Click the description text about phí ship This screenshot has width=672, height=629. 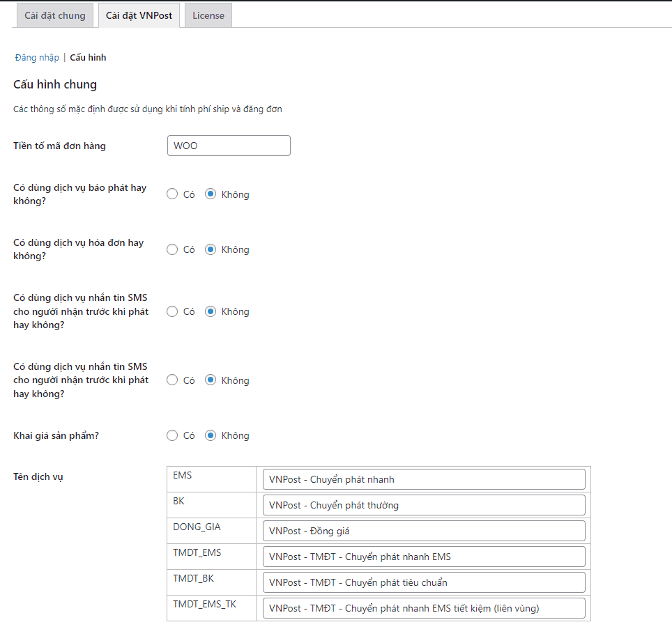tap(147, 109)
